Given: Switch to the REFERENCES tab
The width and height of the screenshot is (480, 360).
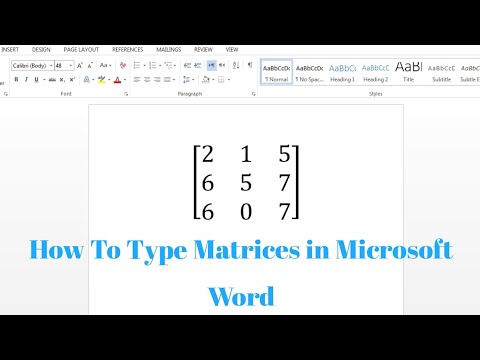Looking at the screenshot, I should point(127,50).
